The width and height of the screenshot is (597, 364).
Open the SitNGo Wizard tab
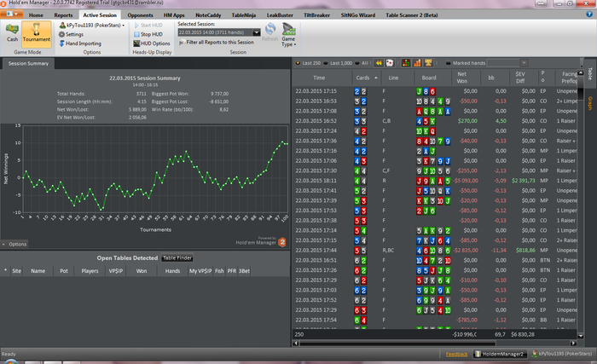(x=358, y=15)
